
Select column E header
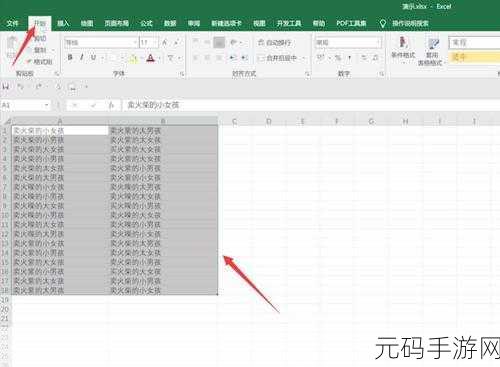tap(303, 121)
